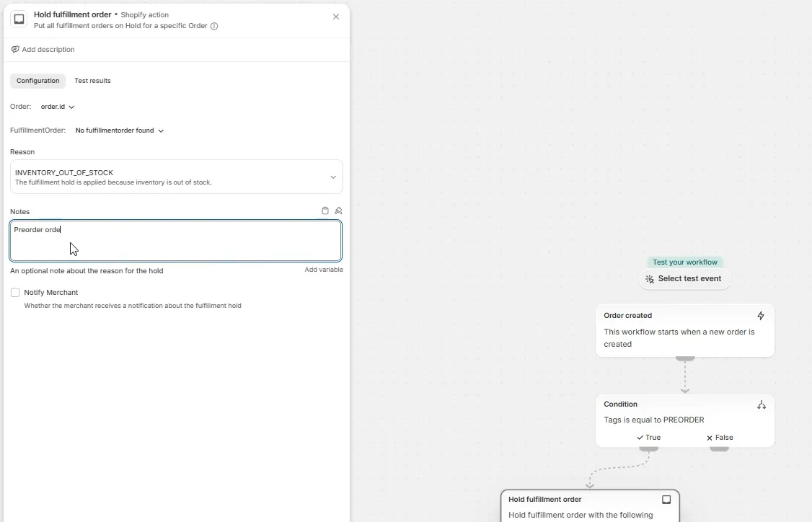Screen dimensions: 812x522
Task: Click the magic pen icon above Notes
Action: click(x=338, y=211)
